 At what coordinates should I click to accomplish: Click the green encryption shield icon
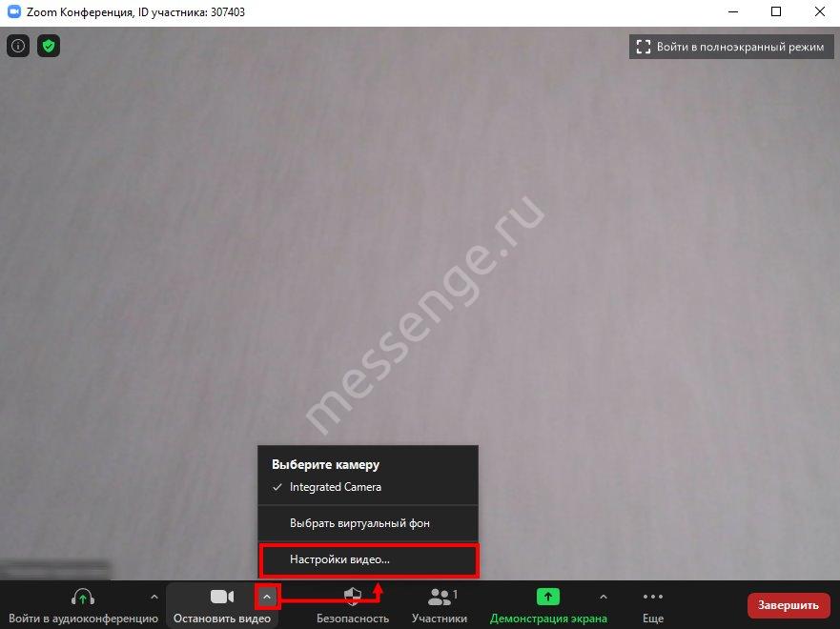point(48,46)
